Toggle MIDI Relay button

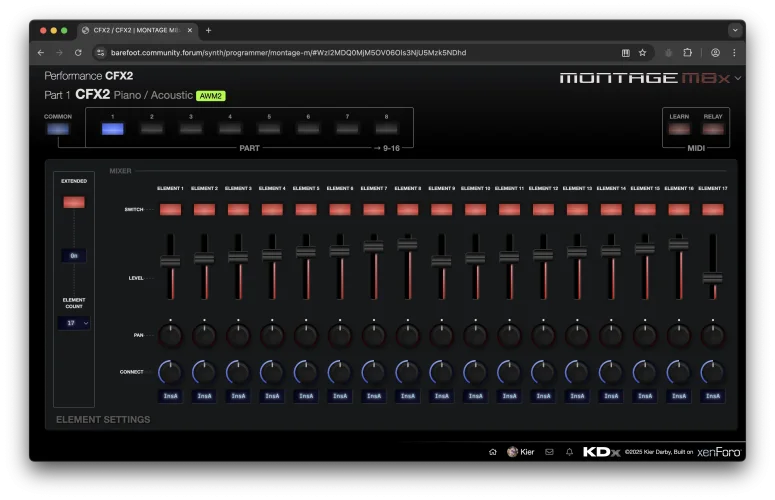coord(713,129)
